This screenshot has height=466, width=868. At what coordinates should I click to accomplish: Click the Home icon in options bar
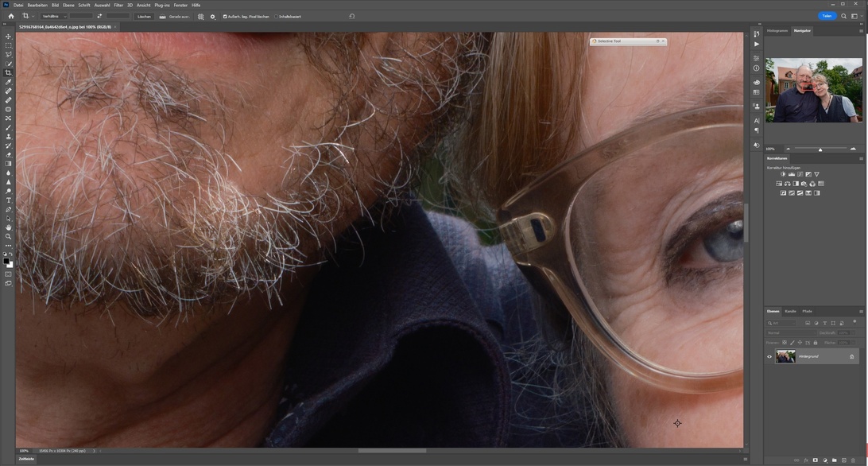click(10, 16)
